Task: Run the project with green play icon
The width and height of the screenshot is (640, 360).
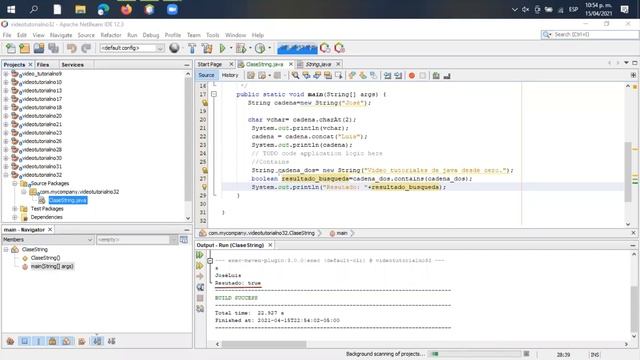Action: coord(222,48)
